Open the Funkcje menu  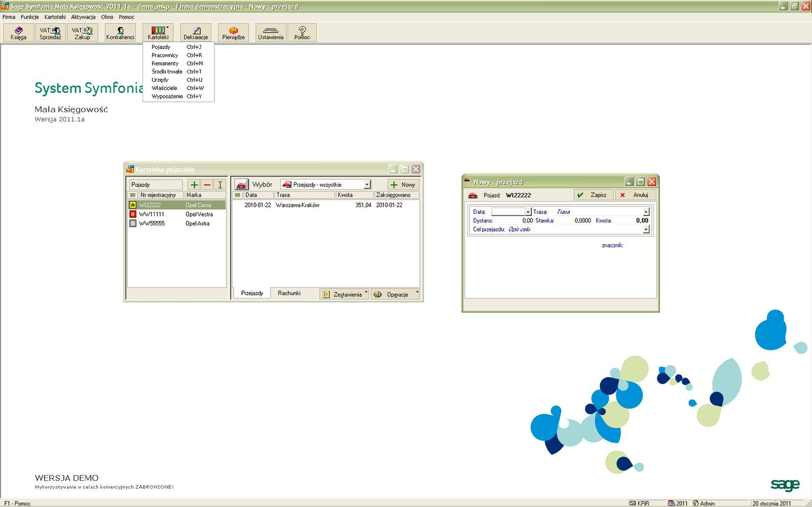29,17
